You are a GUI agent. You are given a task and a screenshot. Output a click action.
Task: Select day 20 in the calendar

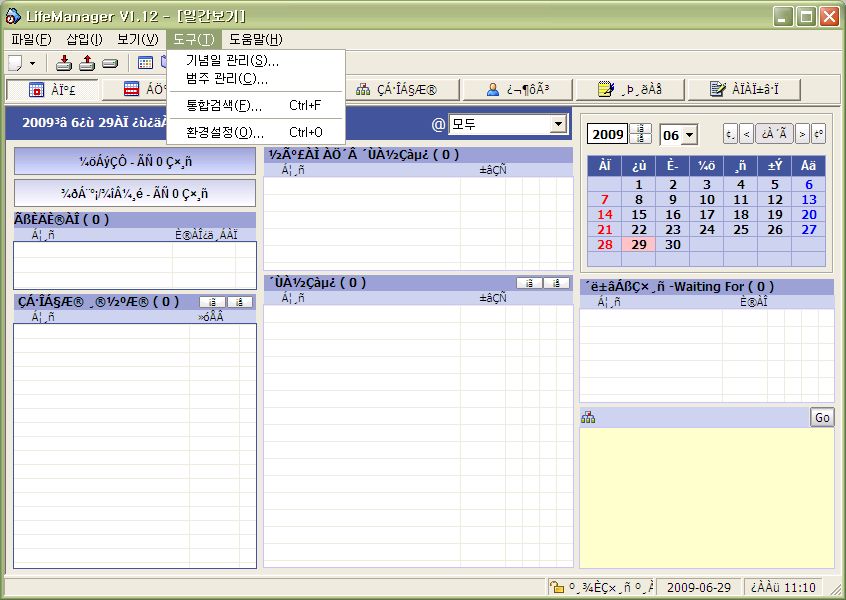(809, 214)
